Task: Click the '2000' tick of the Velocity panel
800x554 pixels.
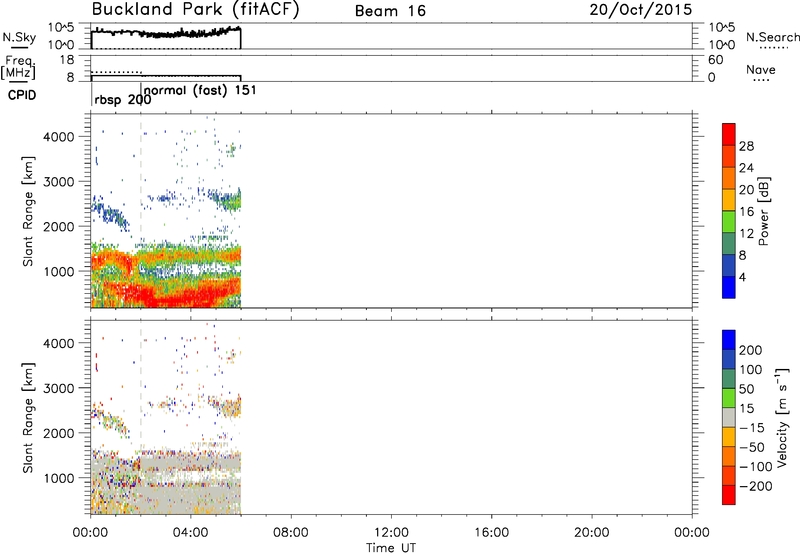Action: tap(59, 433)
